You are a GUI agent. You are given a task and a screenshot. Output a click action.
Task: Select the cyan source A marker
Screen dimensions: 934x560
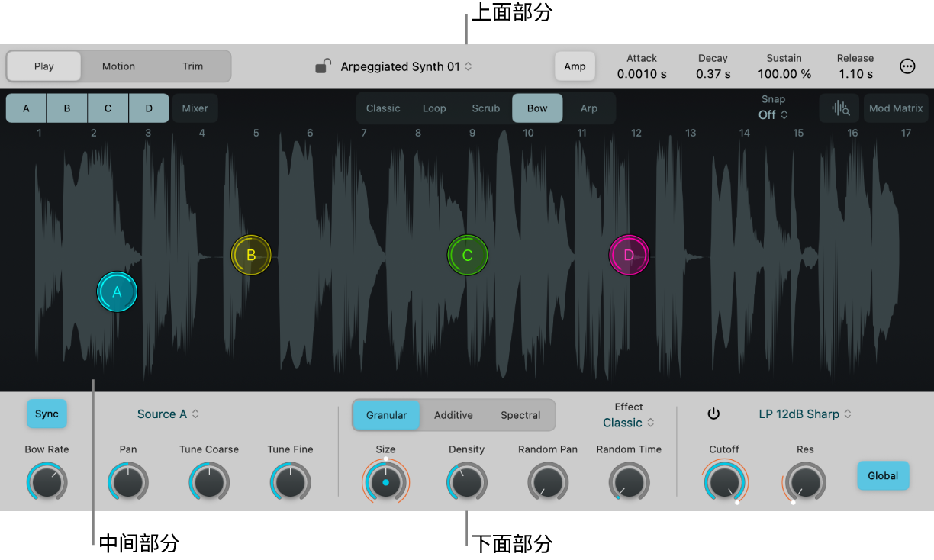tap(117, 291)
